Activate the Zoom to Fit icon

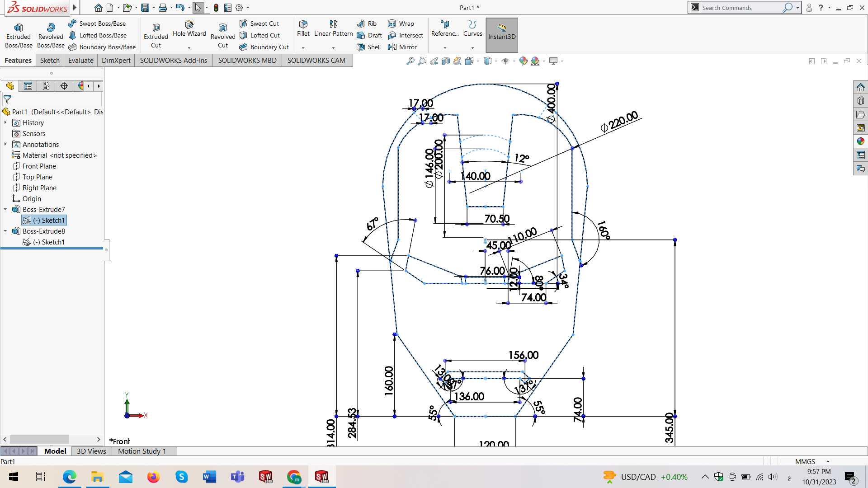click(x=410, y=61)
